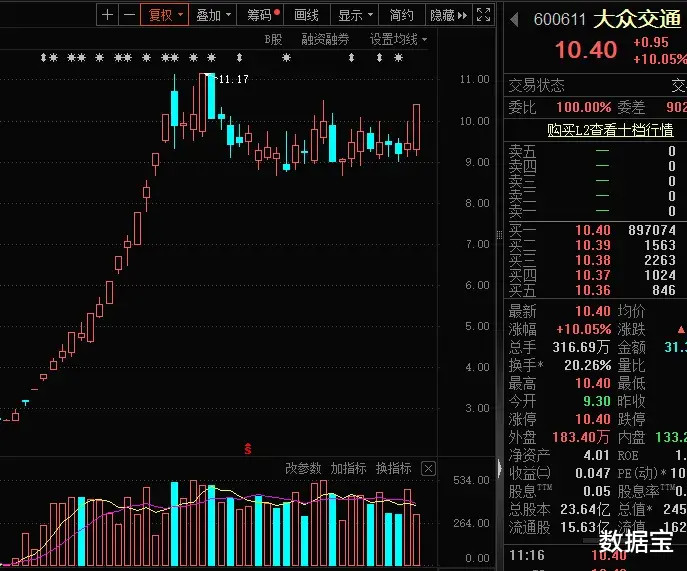Click the 流通股 15.63亿 value
The height and width of the screenshot is (571, 687).
pyautogui.click(x=585, y=527)
